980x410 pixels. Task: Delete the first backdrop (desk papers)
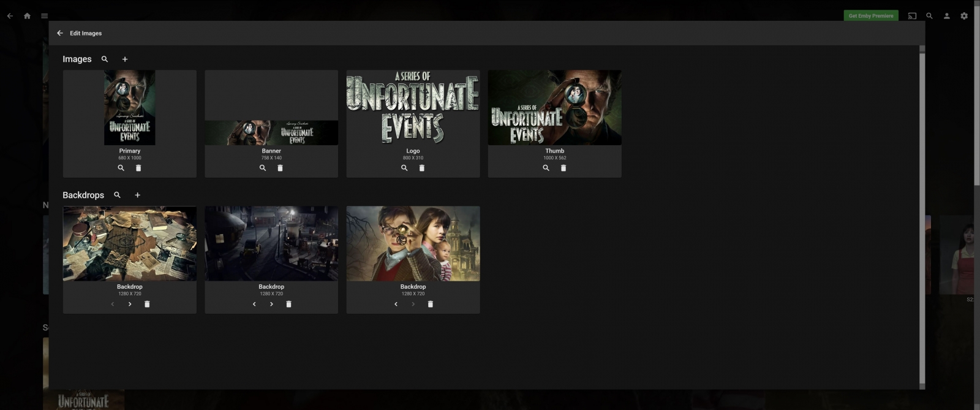pyautogui.click(x=147, y=304)
